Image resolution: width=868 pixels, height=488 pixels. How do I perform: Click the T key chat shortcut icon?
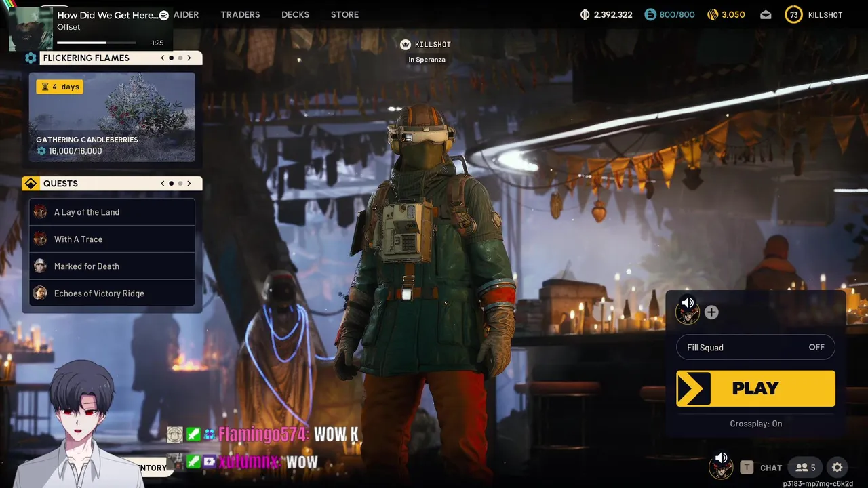coord(747,467)
